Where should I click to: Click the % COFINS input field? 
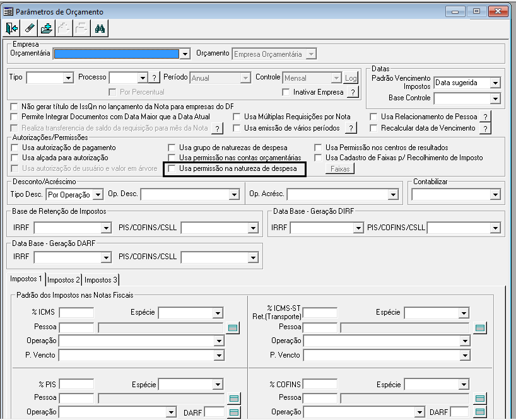pos(320,384)
